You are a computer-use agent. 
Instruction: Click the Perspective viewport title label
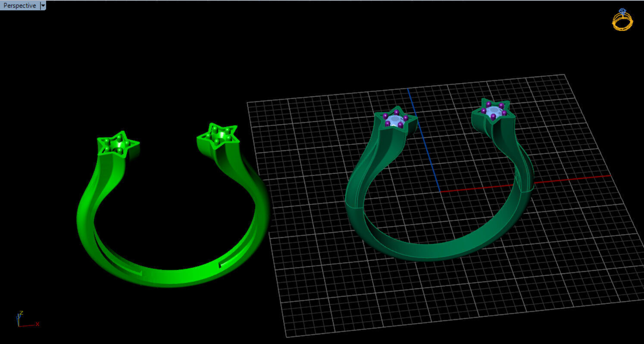tap(20, 6)
